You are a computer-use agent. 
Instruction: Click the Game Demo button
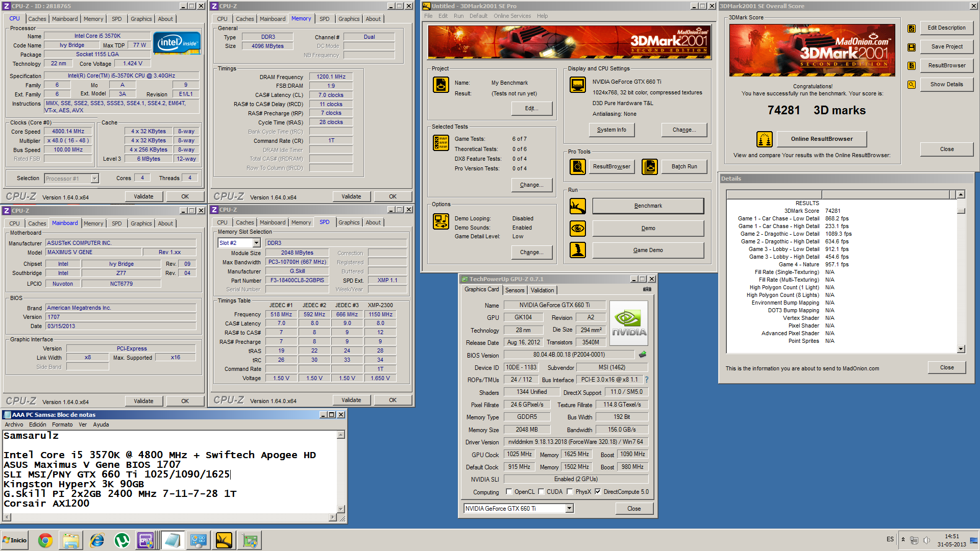pos(648,250)
